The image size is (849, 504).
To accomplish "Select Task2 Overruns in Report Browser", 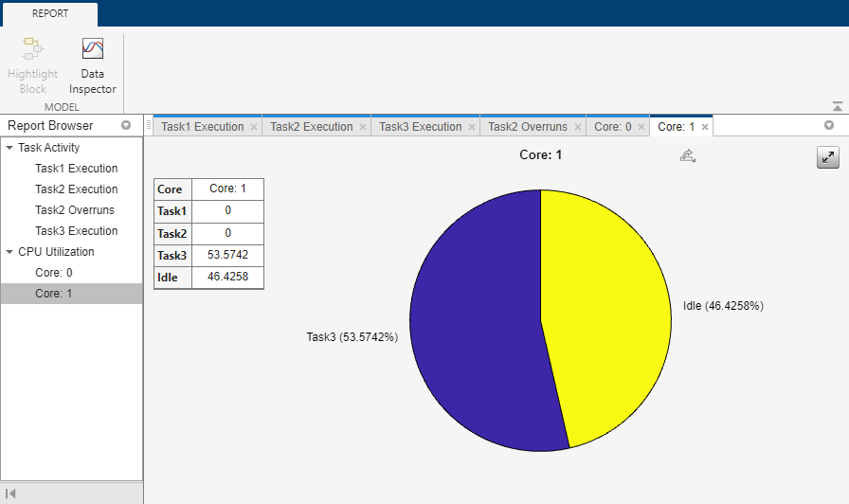I will pos(76,210).
